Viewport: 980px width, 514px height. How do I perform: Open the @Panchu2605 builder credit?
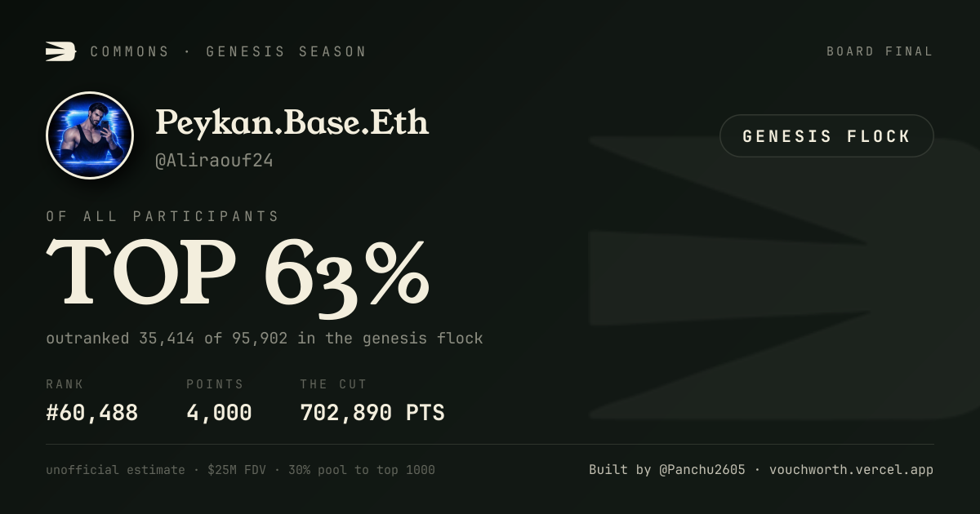(x=702, y=470)
